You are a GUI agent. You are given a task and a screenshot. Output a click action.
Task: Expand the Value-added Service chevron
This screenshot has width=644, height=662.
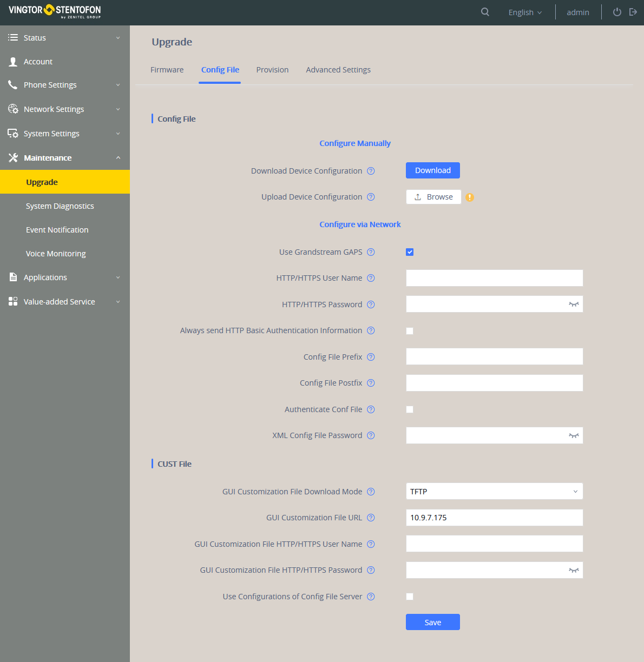(x=118, y=302)
